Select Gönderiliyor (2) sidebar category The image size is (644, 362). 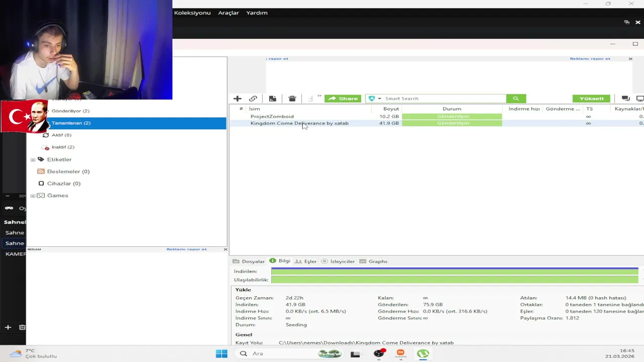[x=70, y=111]
